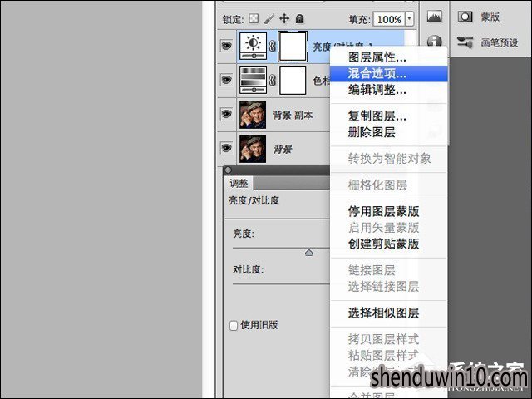Click the 背景 副本 layer name
Viewport: 532px width, 399px height.
point(293,116)
